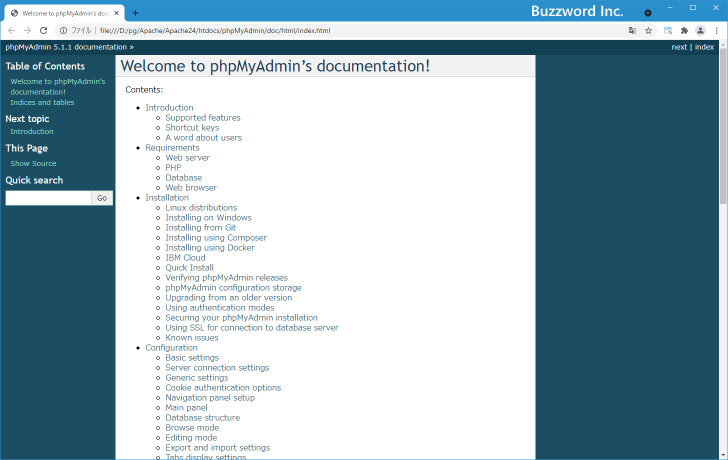728x460 pixels.
Task: Open the 'next' link in top bar
Action: 679,47
